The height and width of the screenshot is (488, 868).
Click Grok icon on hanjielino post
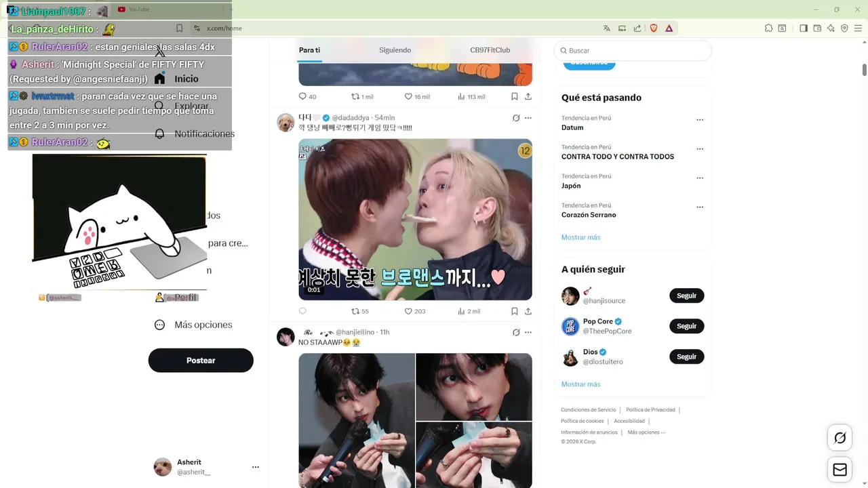point(516,332)
